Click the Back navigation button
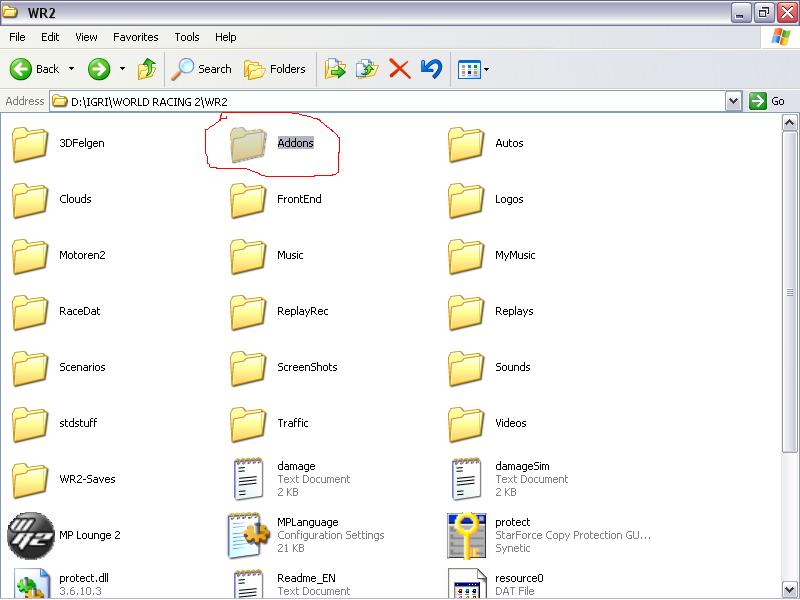The image size is (800, 600). pyautogui.click(x=35, y=69)
